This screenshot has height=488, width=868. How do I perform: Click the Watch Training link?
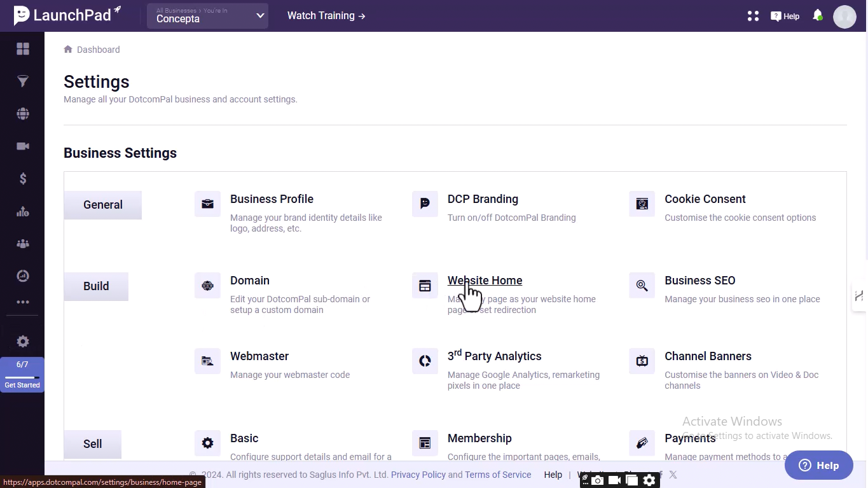pyautogui.click(x=326, y=16)
